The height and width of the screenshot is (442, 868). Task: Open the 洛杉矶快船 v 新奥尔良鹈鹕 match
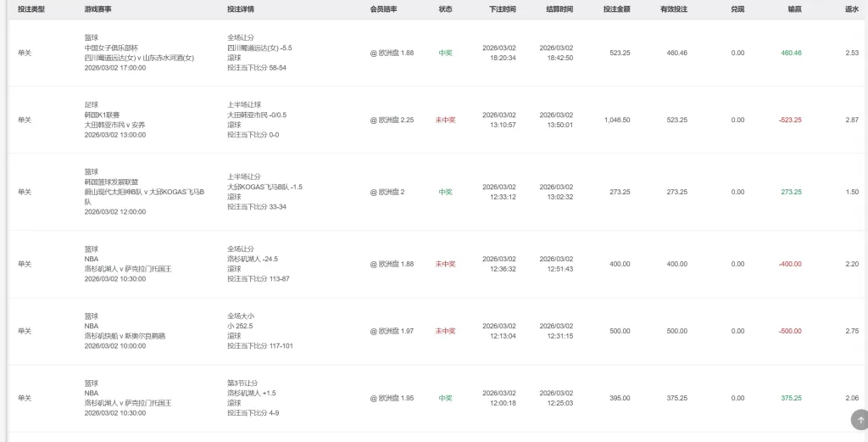click(x=125, y=335)
